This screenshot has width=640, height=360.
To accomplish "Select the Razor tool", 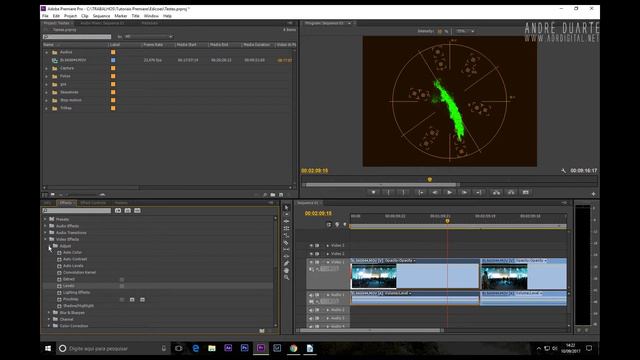I will (287, 242).
